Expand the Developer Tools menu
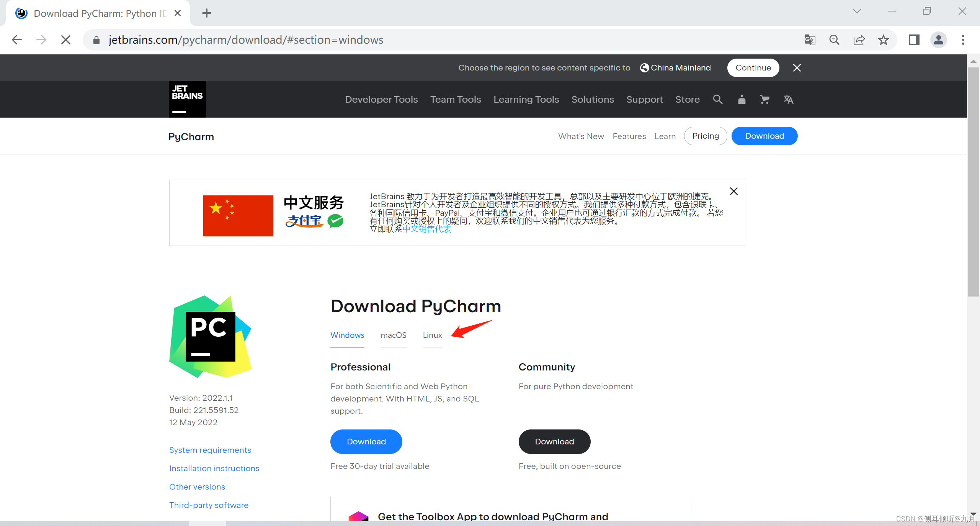The height and width of the screenshot is (526, 980). point(381,100)
